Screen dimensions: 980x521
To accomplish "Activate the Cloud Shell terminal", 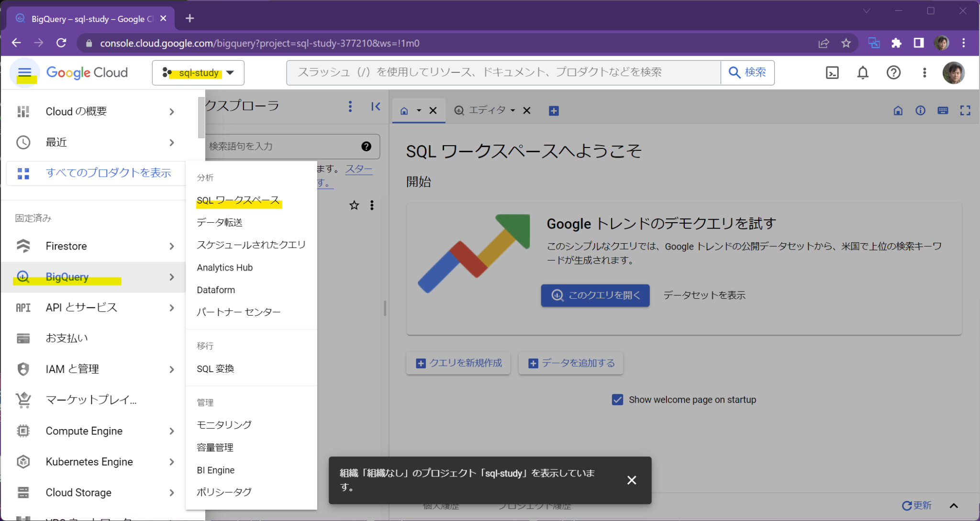I will click(832, 72).
